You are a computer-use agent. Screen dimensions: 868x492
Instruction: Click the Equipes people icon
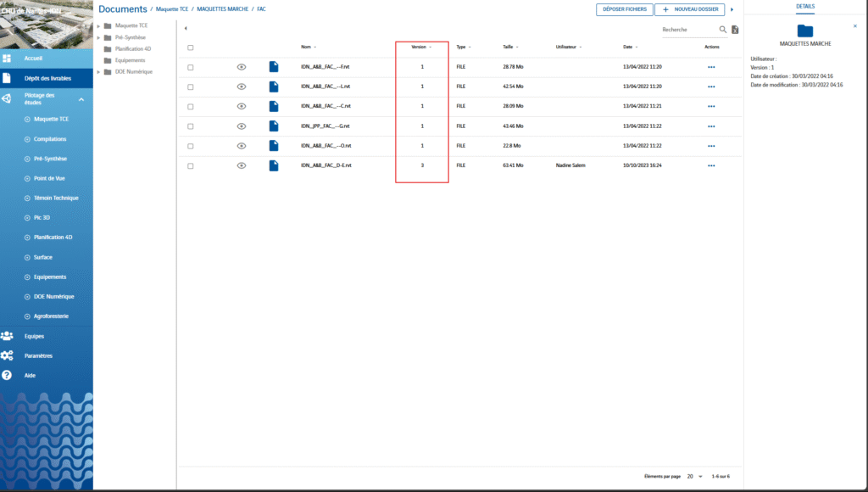pyautogui.click(x=7, y=336)
